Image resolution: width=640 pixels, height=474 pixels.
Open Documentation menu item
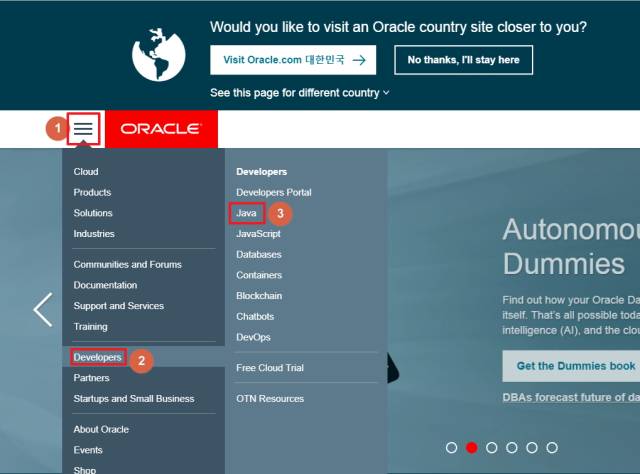coord(105,285)
